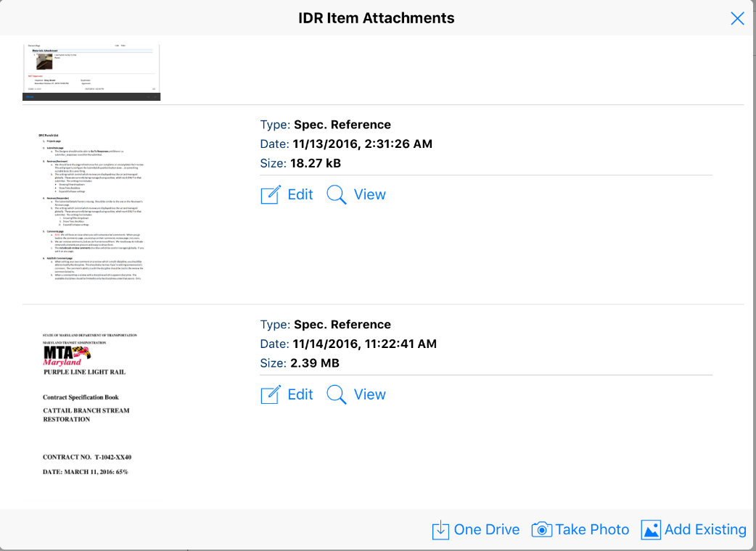Click the pencil Edit icon for the 18.27 kB attachment
756x551 pixels.
270,195
